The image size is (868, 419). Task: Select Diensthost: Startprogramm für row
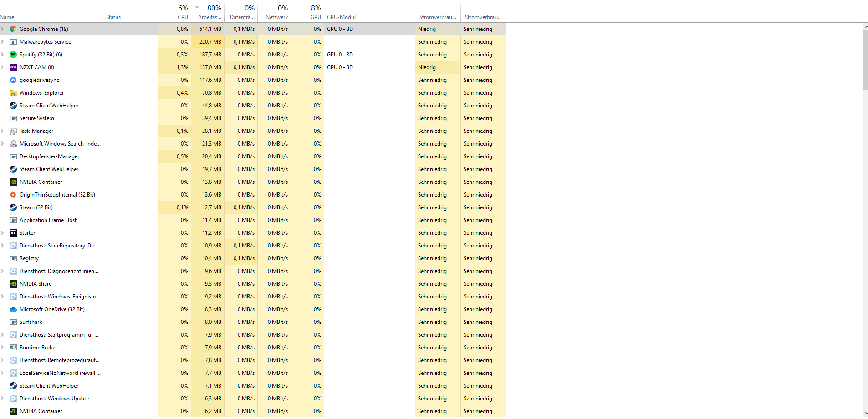pyautogui.click(x=253, y=335)
